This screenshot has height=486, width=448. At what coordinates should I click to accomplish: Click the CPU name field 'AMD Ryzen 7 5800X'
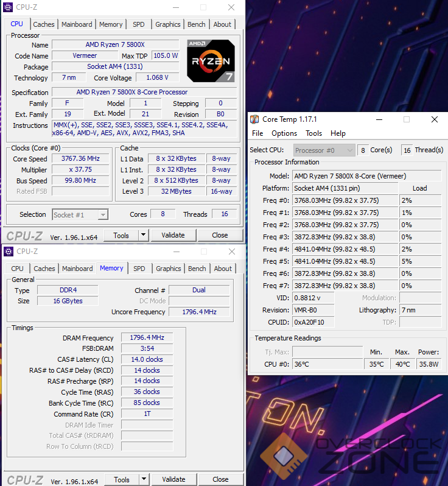click(x=115, y=44)
